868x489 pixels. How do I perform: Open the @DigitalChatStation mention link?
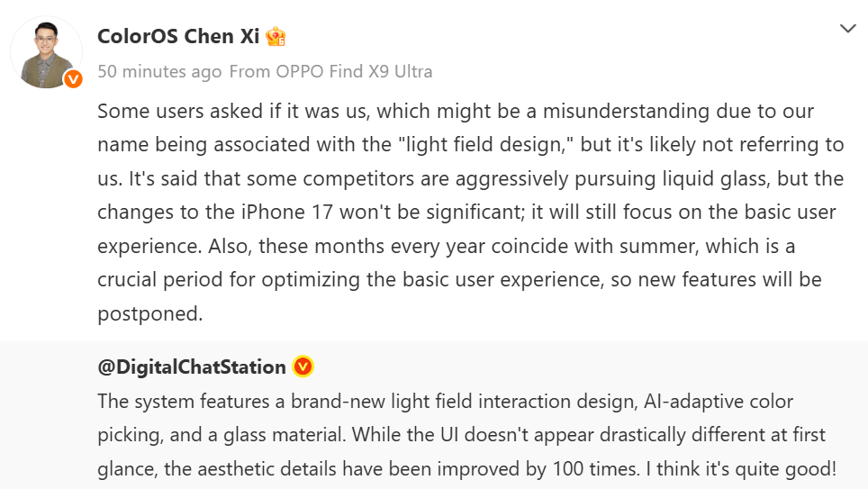coord(192,367)
